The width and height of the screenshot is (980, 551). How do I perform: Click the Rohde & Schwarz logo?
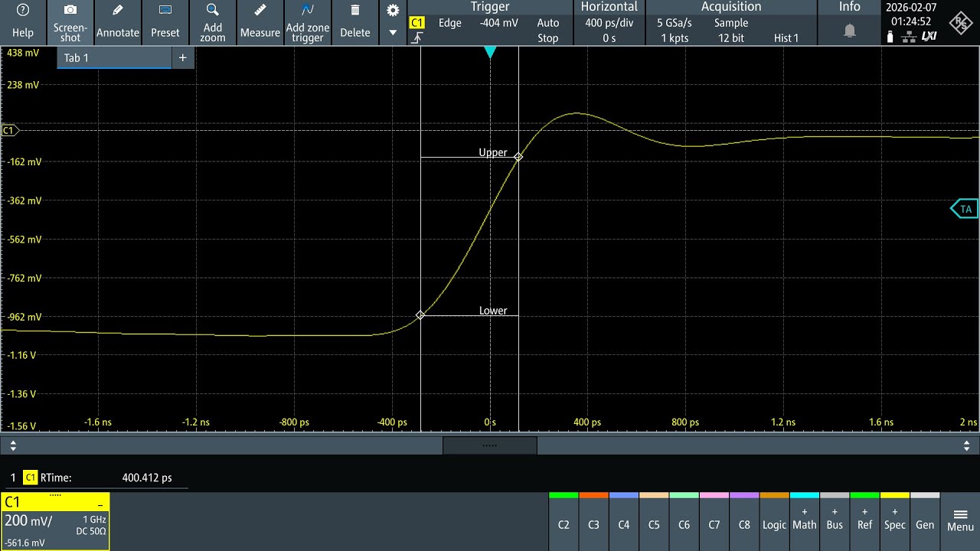click(960, 22)
